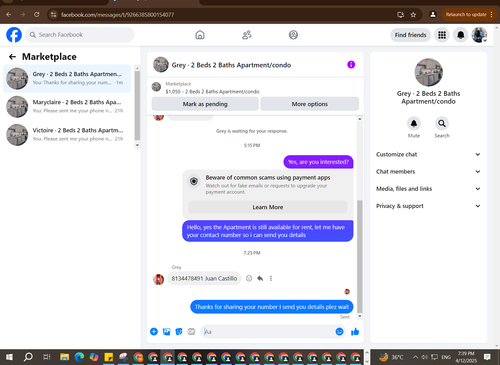The width and height of the screenshot is (500, 365).
Task: Mute this conversation via bell icon
Action: 414,124
